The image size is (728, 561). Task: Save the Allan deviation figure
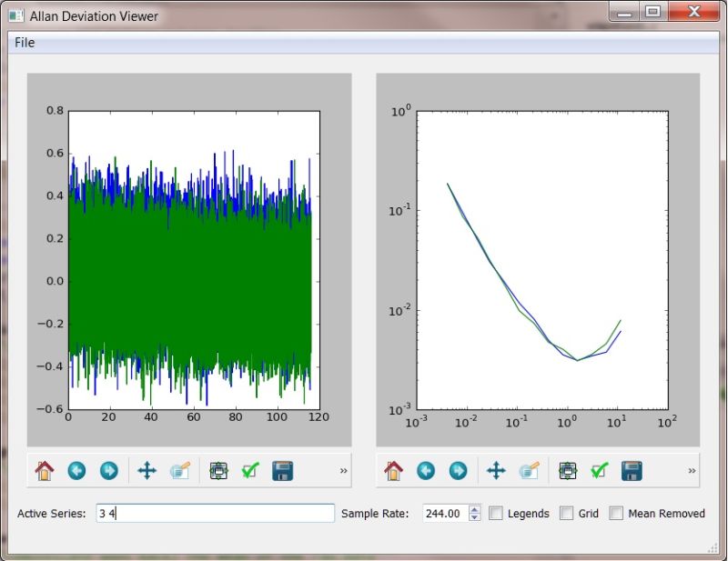click(x=632, y=470)
